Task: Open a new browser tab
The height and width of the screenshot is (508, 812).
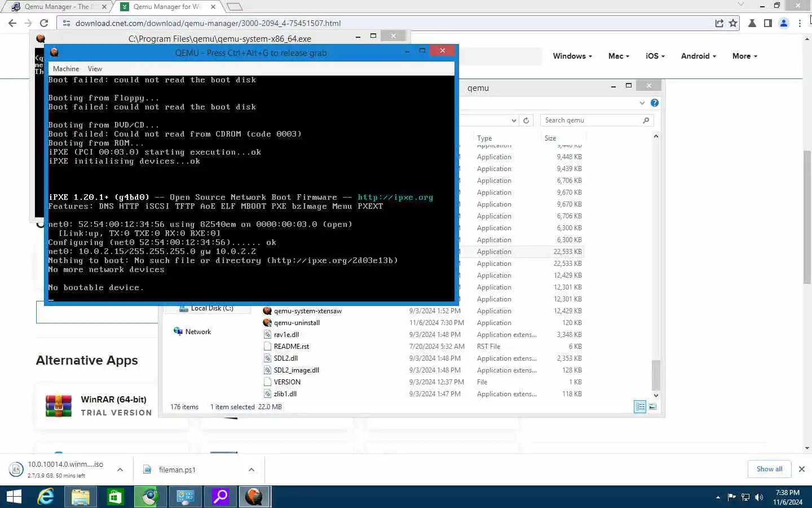Action: [x=235, y=7]
